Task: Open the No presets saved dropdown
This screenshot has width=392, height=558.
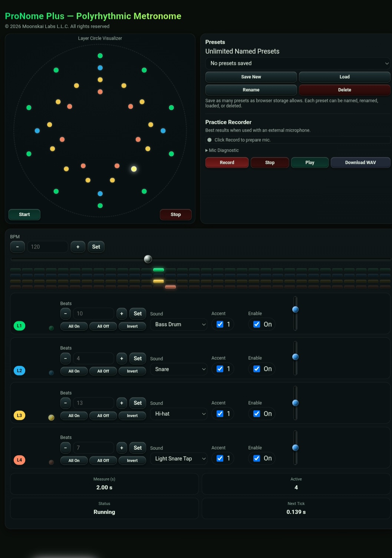Action: click(x=298, y=63)
